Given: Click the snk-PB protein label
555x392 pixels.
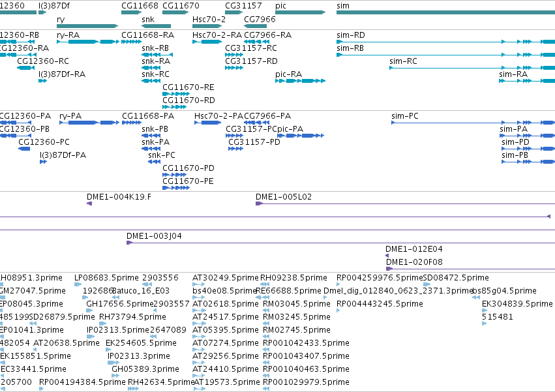Looking at the screenshot, I should coord(155,129).
